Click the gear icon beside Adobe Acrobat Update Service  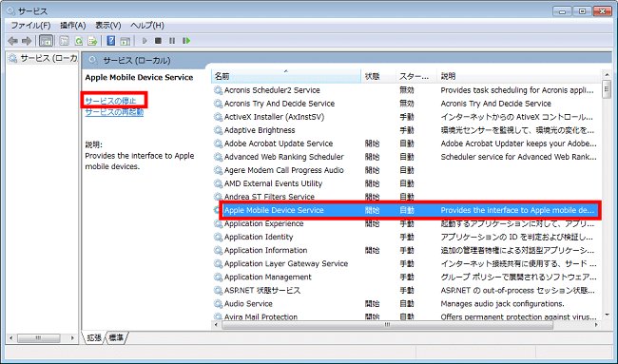[218, 144]
